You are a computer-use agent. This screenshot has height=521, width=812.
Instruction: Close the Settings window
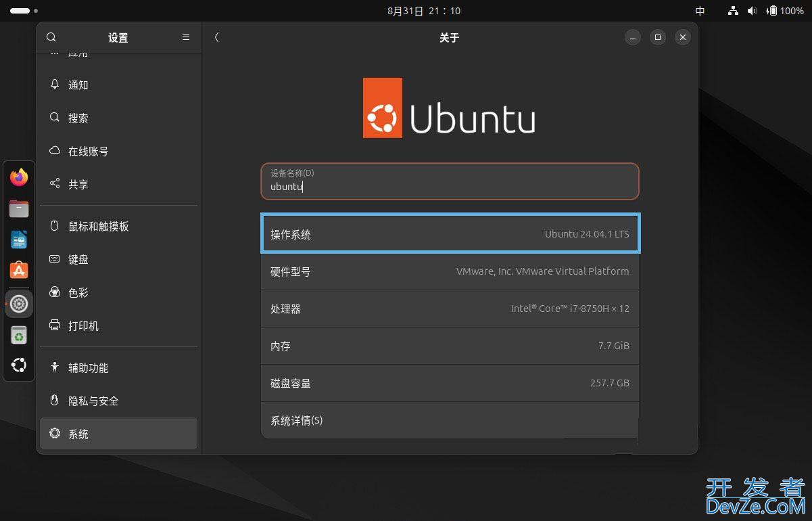pyautogui.click(x=683, y=37)
